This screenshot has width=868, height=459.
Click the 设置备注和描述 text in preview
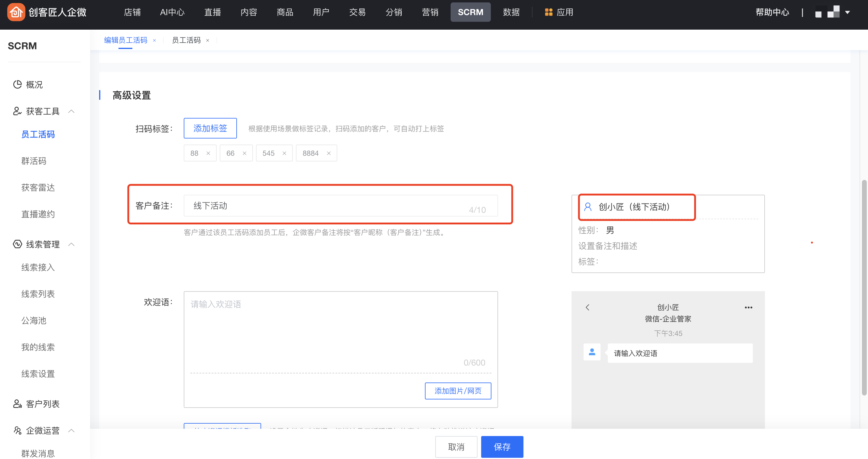pos(608,246)
